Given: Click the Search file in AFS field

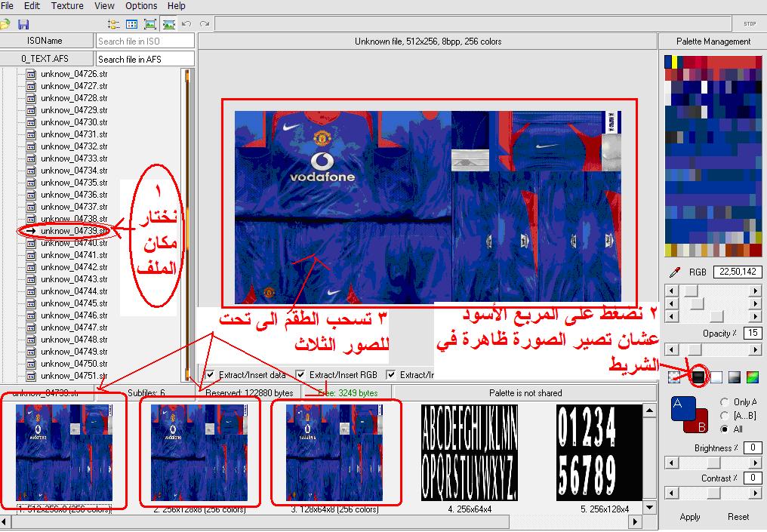Looking at the screenshot, I should (x=145, y=59).
